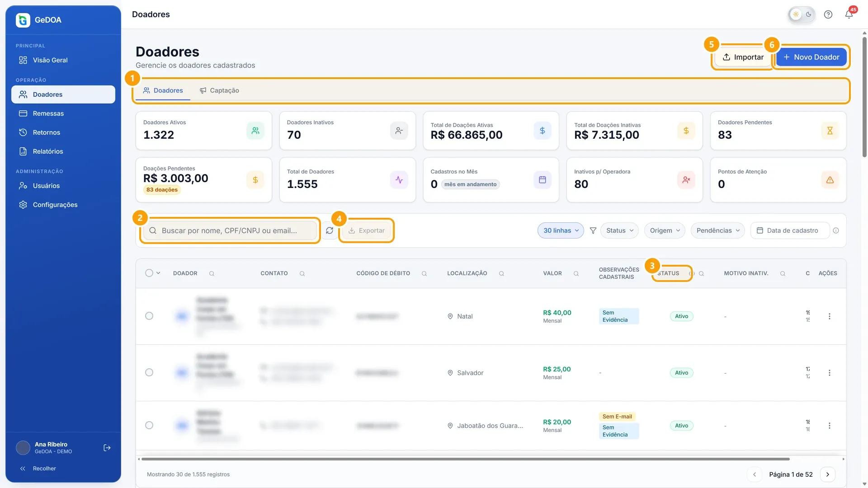The image size is (868, 488).
Task: Click the donor search input field
Action: pos(230,230)
